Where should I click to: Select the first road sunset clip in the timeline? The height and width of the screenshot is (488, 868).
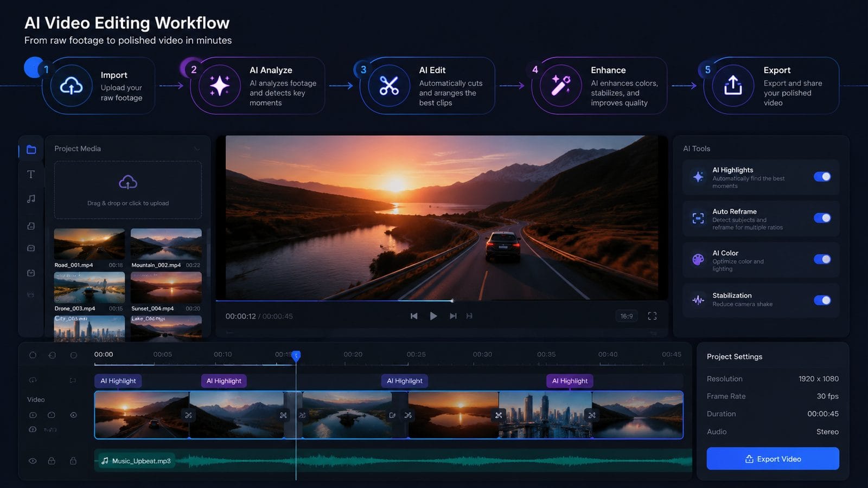pyautogui.click(x=142, y=415)
